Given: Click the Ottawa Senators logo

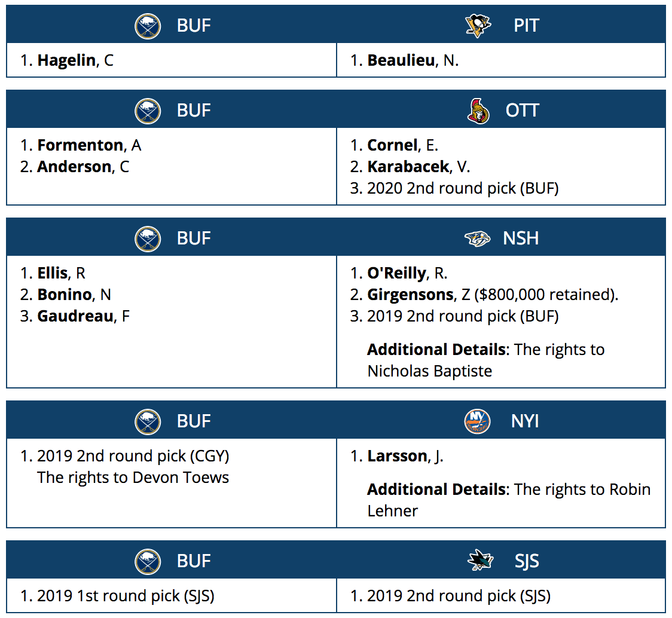Looking at the screenshot, I should (x=478, y=111).
